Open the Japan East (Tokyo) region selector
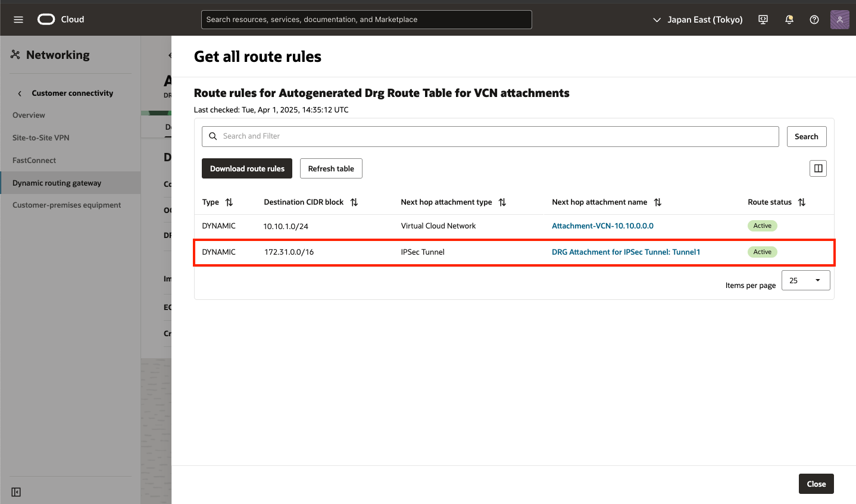The width and height of the screenshot is (856, 504). (698, 20)
